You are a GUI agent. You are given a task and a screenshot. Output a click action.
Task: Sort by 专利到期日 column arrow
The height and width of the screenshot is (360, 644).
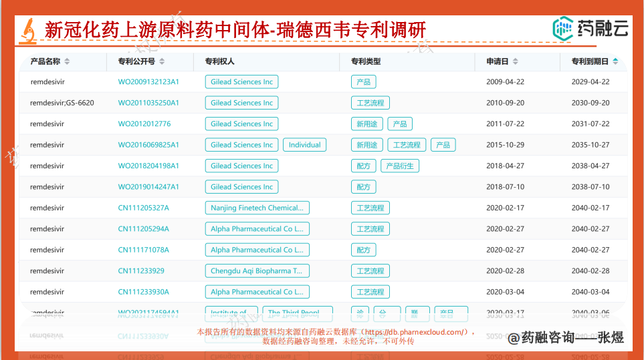click(x=615, y=61)
